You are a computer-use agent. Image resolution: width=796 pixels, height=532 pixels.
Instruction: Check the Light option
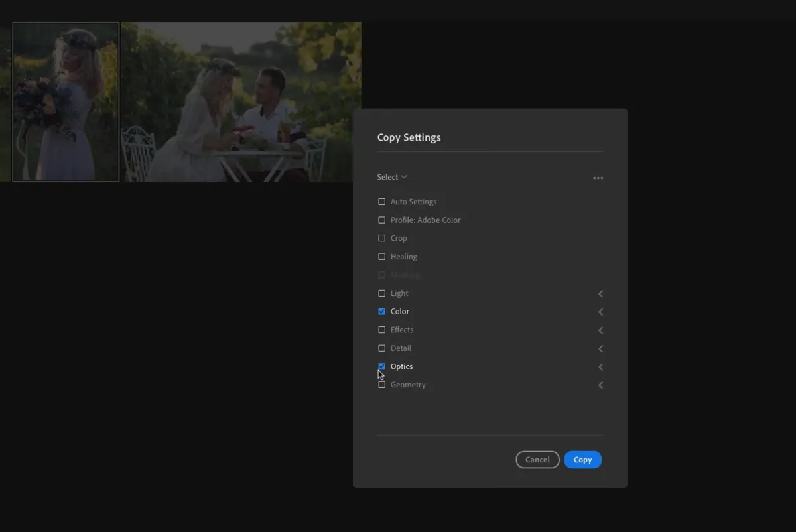(x=381, y=293)
